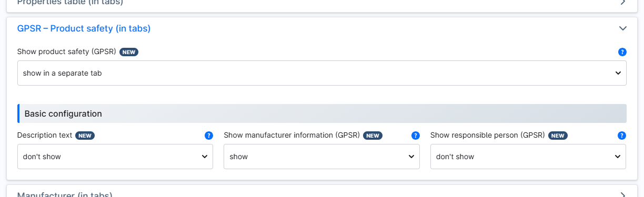Click the Description text label
The width and height of the screenshot is (644, 197).
point(45,135)
